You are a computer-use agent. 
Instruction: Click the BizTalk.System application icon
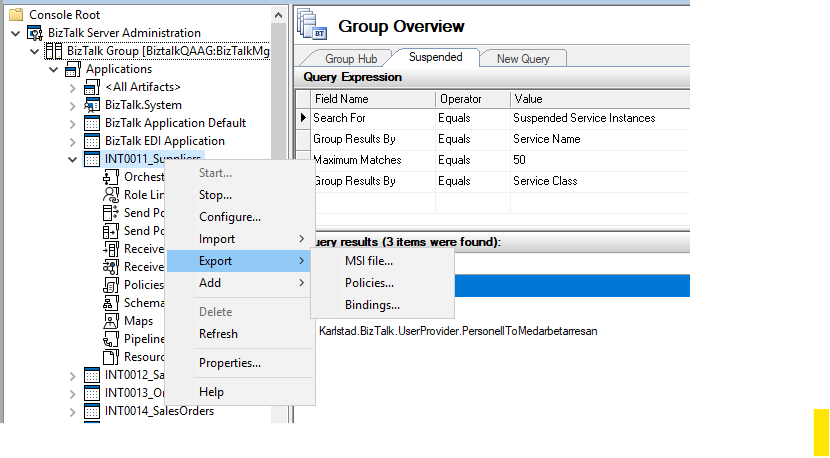click(x=92, y=105)
